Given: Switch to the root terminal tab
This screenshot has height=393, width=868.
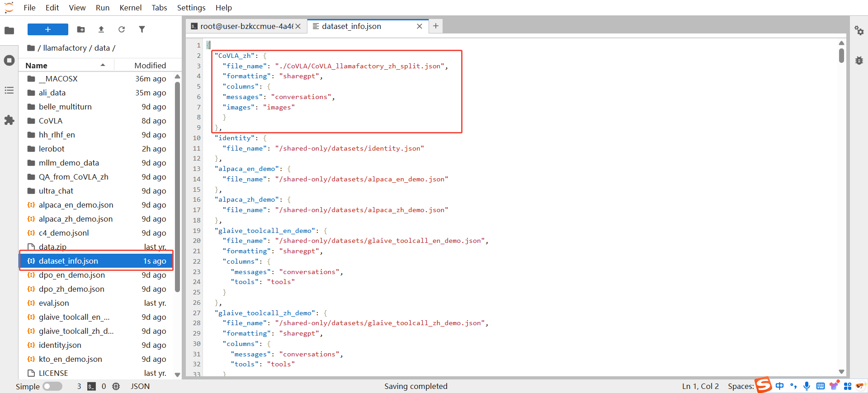Looking at the screenshot, I should pyautogui.click(x=244, y=26).
